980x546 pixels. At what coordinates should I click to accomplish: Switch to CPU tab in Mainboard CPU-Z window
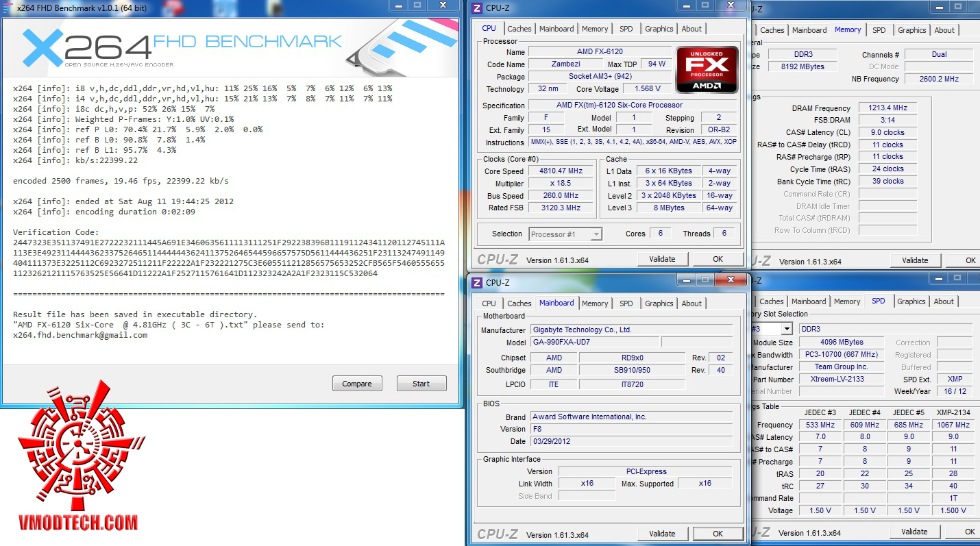(489, 303)
